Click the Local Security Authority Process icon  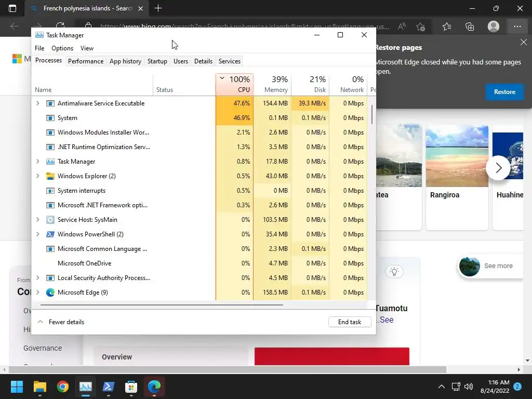click(50, 278)
